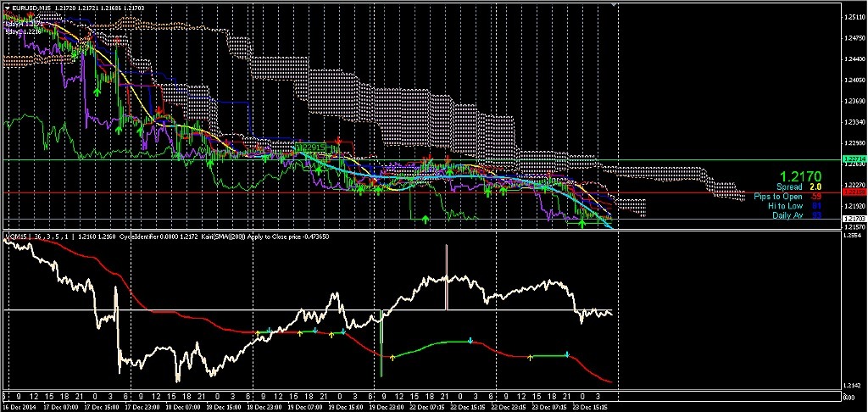Click the 17 Dec 15:00 time label
This screenshot has height=412, width=868.
click(100, 407)
